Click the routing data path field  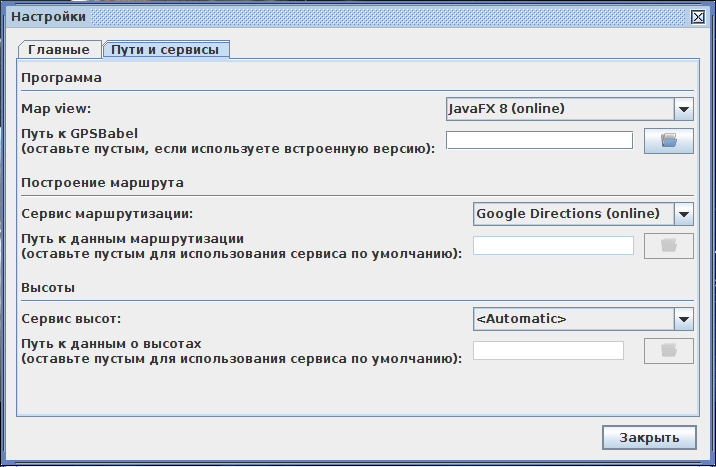point(553,246)
